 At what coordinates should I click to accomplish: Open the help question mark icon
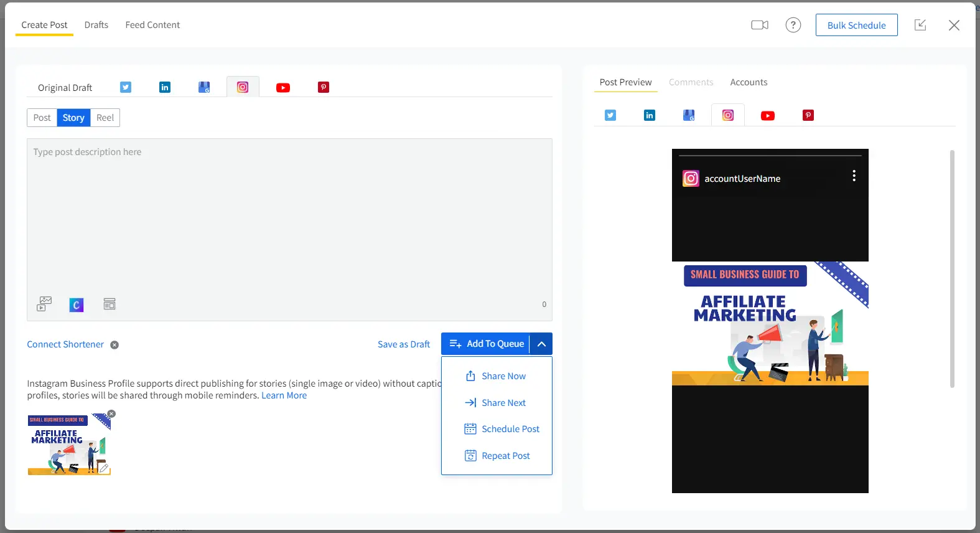(x=793, y=25)
